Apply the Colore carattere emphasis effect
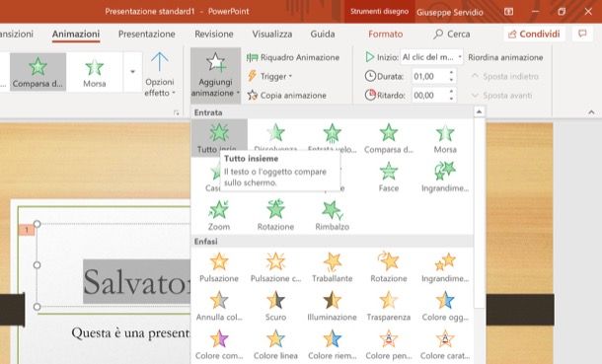602x364 pixels. [445, 344]
